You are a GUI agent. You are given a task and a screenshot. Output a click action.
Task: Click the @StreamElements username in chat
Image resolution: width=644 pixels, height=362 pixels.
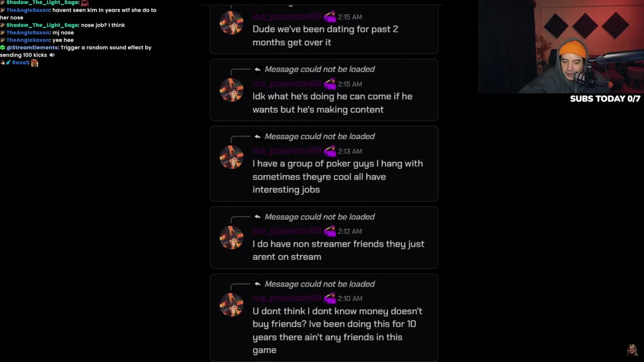32,48
